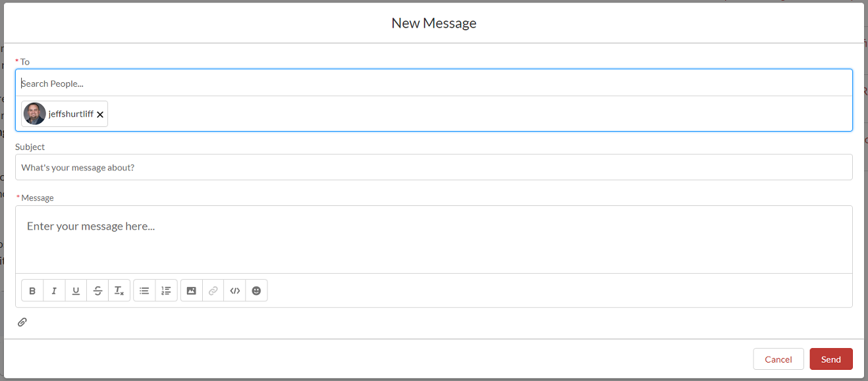The width and height of the screenshot is (868, 381).
Task: Select the jeffshurtliff avatar thumbnail
Action: coord(34,113)
